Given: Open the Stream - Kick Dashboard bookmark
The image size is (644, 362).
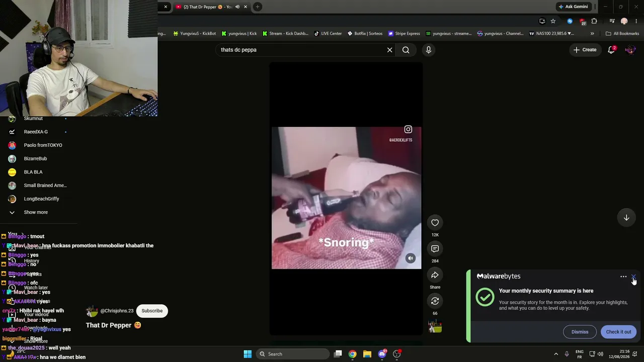Looking at the screenshot, I should click(x=285, y=34).
